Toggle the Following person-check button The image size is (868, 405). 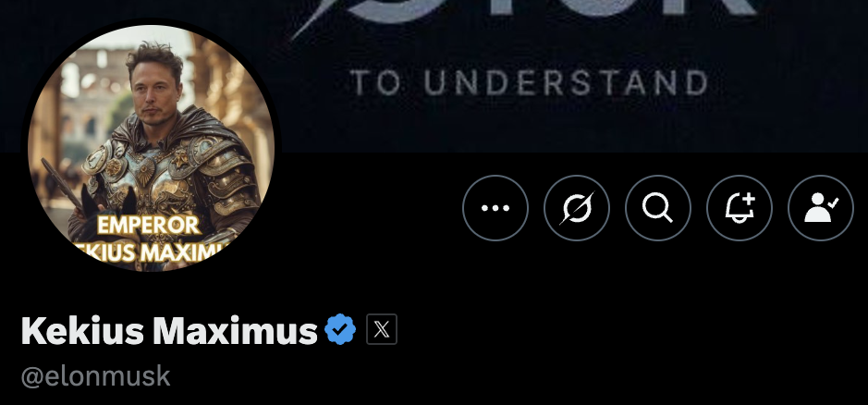[821, 208]
